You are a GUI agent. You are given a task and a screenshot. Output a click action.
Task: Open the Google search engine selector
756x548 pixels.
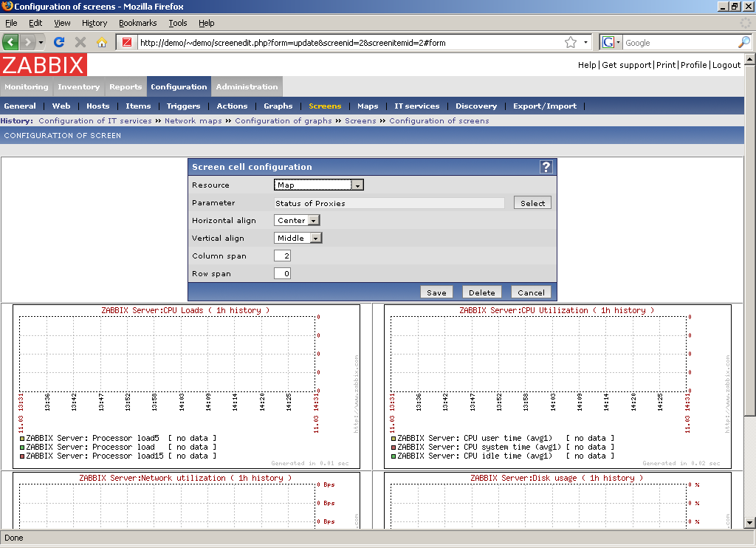[x=611, y=42]
